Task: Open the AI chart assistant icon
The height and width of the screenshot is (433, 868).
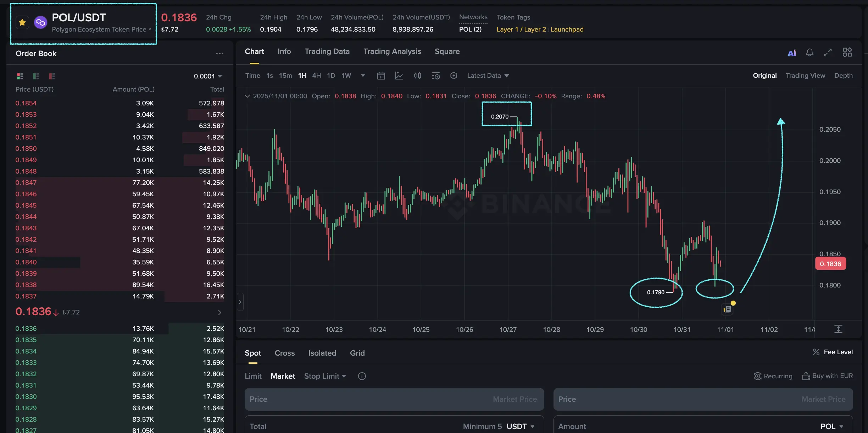Action: click(791, 53)
